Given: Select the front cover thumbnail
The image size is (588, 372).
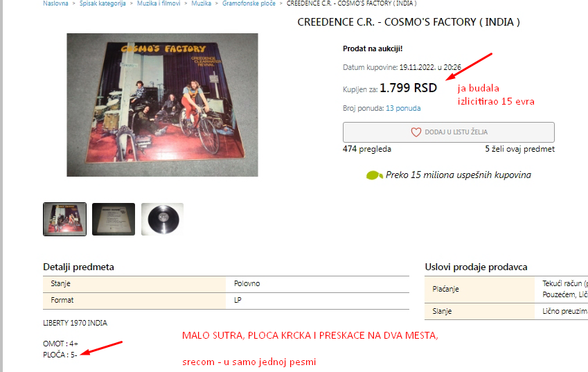Looking at the screenshot, I should 65,220.
